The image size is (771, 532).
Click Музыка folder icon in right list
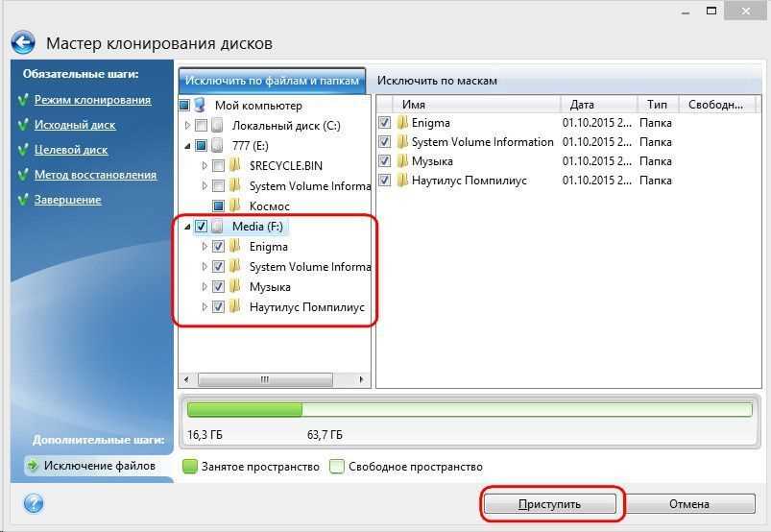coord(402,160)
